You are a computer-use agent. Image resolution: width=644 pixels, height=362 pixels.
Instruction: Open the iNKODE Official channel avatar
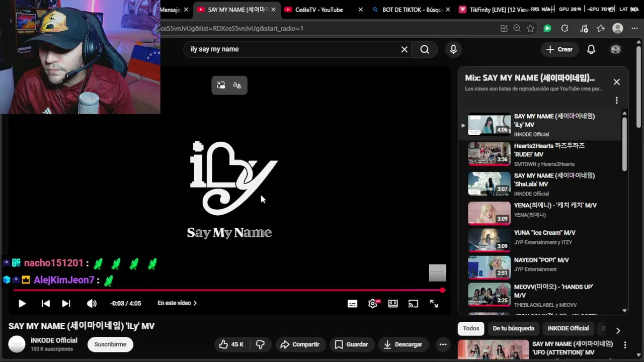coord(17,344)
